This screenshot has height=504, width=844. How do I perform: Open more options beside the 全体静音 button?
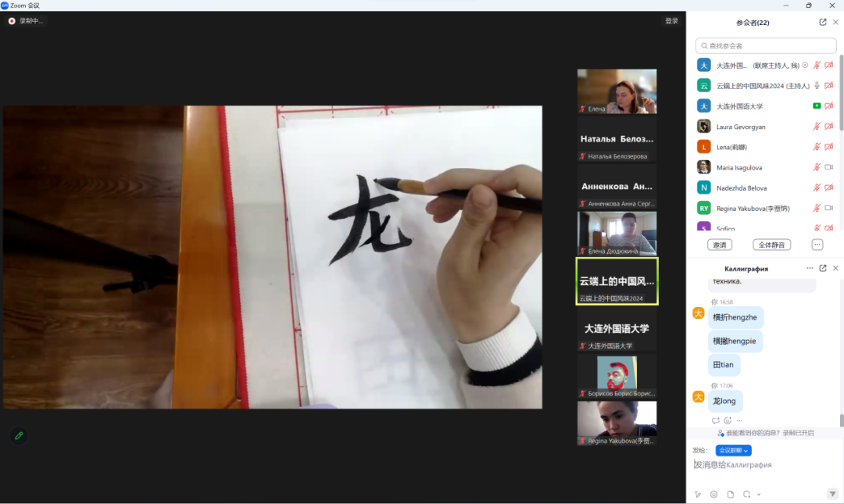point(817,245)
